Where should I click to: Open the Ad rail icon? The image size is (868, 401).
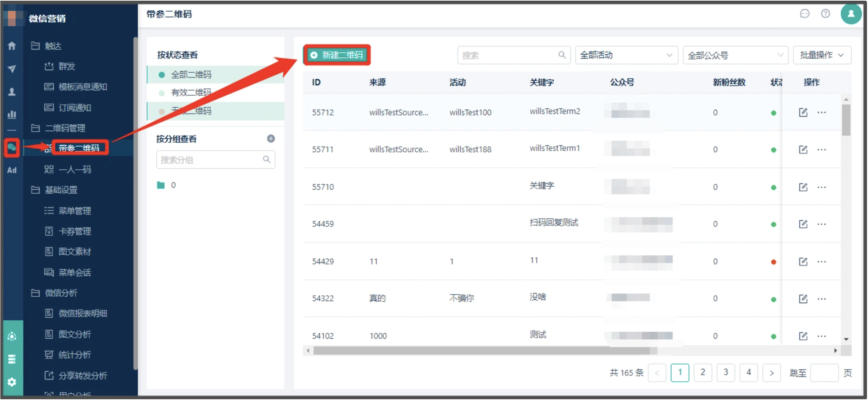(12, 170)
